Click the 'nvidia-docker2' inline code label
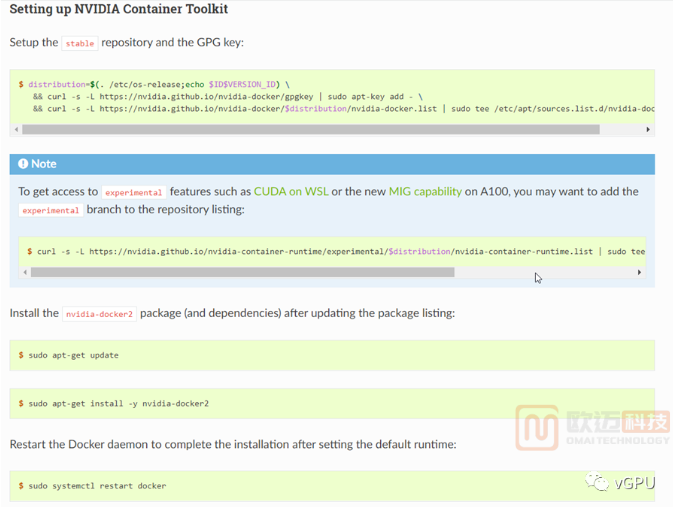This screenshot has width=673, height=507. click(x=99, y=314)
